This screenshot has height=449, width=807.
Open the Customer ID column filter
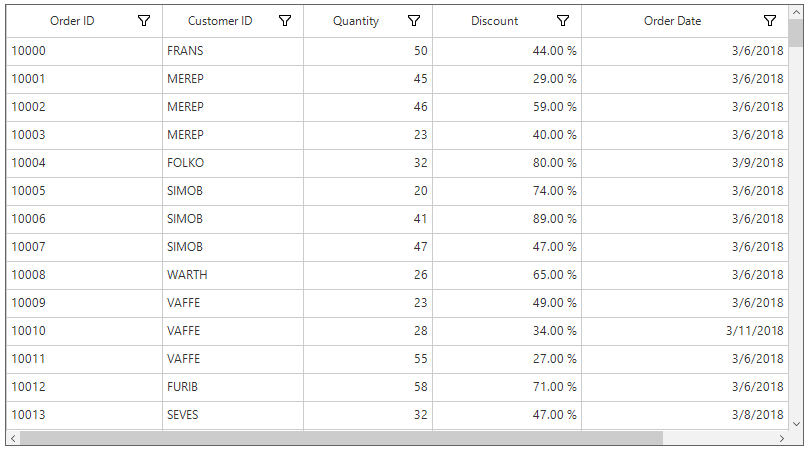(285, 21)
